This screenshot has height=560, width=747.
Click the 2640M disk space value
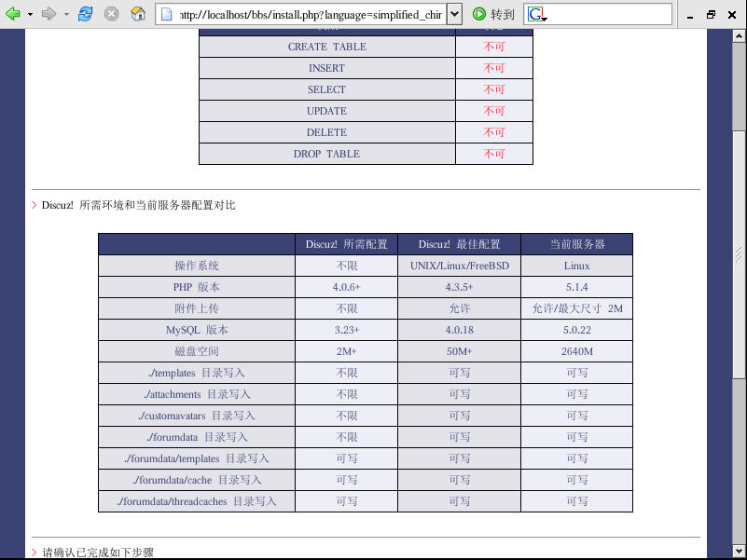click(577, 351)
